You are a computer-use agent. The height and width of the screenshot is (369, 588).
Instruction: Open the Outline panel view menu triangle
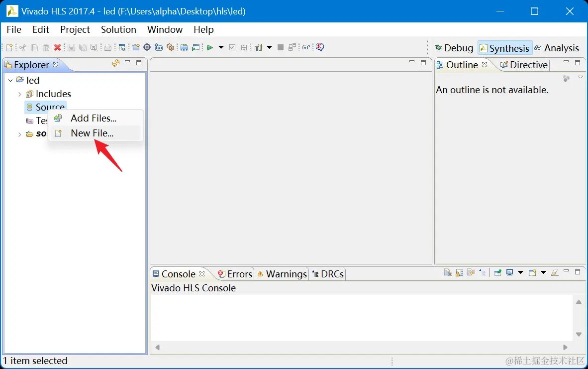[x=581, y=77]
